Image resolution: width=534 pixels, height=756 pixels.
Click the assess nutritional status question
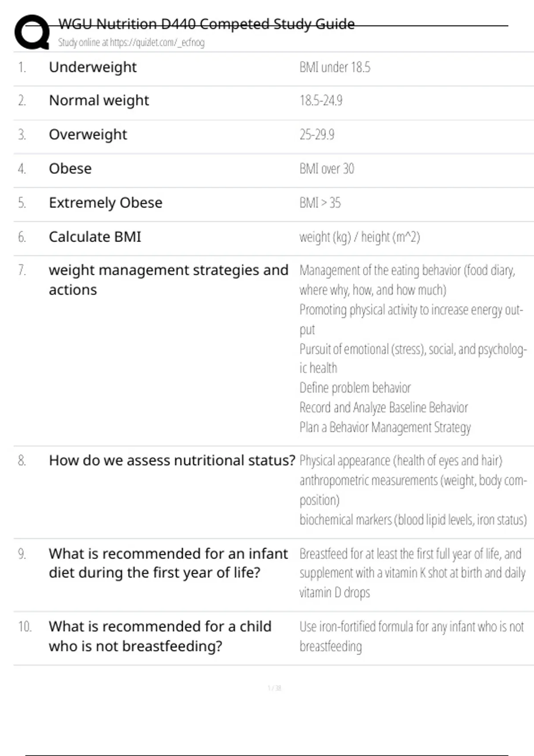[172, 461]
